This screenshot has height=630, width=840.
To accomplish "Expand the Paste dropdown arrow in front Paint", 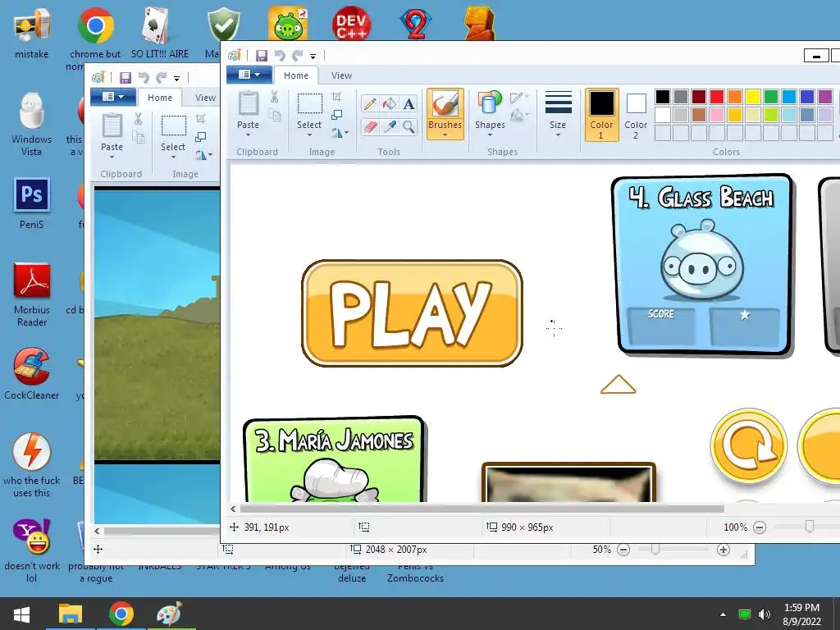I will (x=248, y=135).
